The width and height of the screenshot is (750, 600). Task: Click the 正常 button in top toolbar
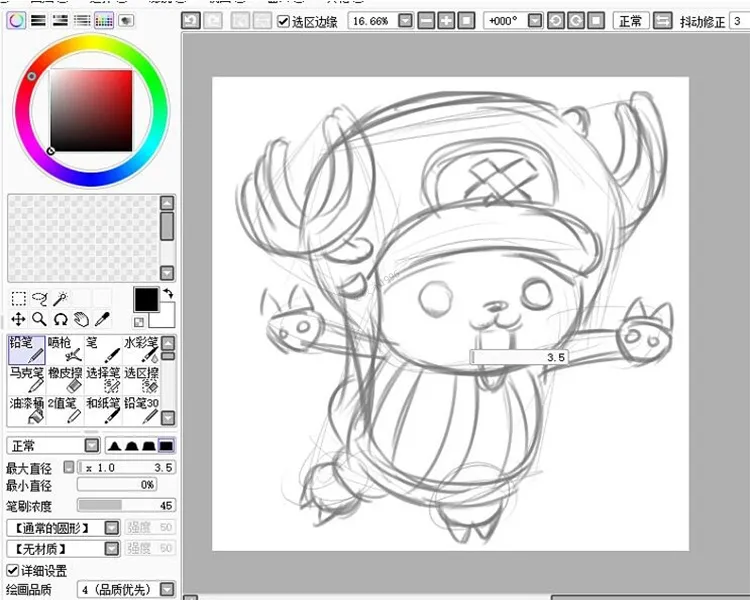click(x=630, y=21)
